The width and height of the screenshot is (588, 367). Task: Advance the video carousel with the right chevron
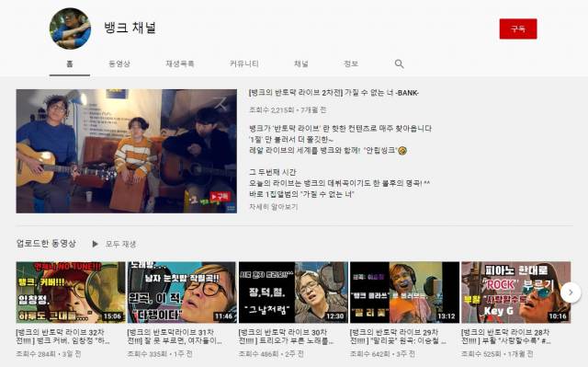tap(571, 292)
